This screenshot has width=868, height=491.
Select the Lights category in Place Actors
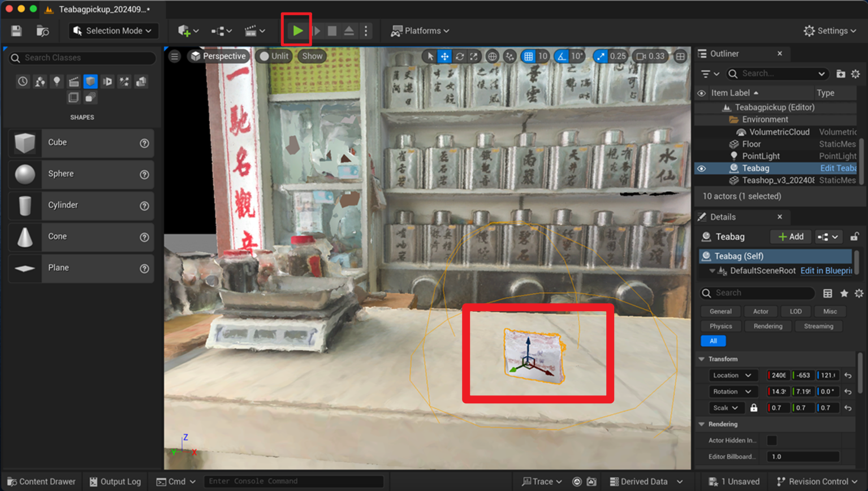[x=57, y=81]
